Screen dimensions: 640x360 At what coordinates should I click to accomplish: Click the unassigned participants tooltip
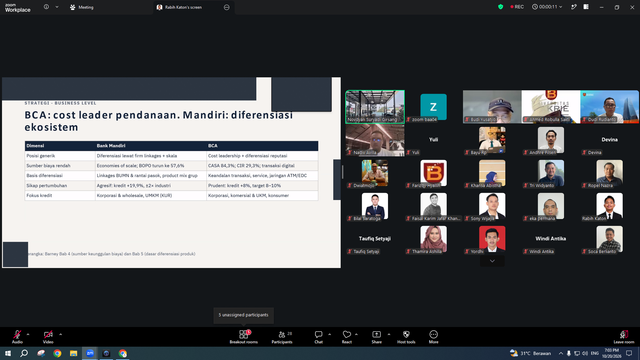tap(244, 315)
